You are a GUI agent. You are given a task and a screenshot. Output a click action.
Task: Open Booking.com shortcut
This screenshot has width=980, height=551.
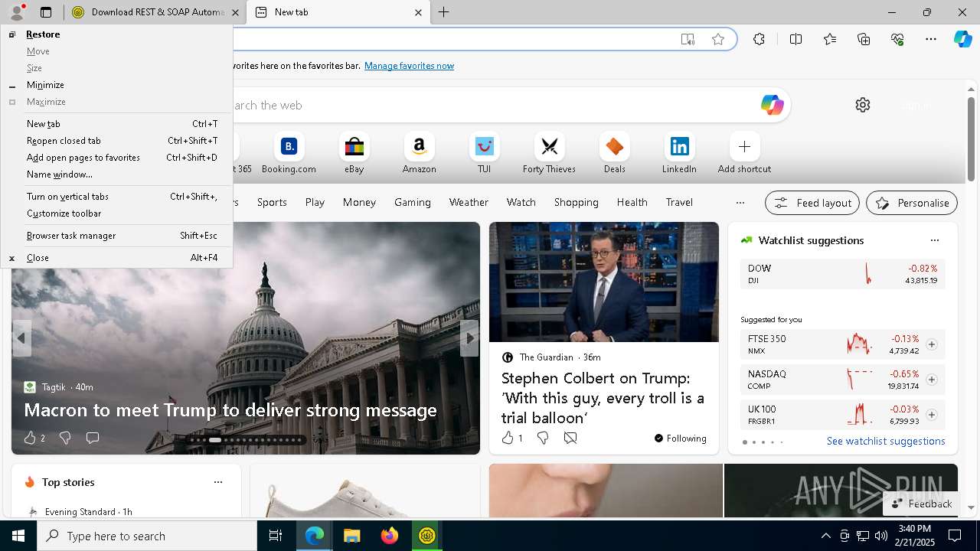coord(289,154)
